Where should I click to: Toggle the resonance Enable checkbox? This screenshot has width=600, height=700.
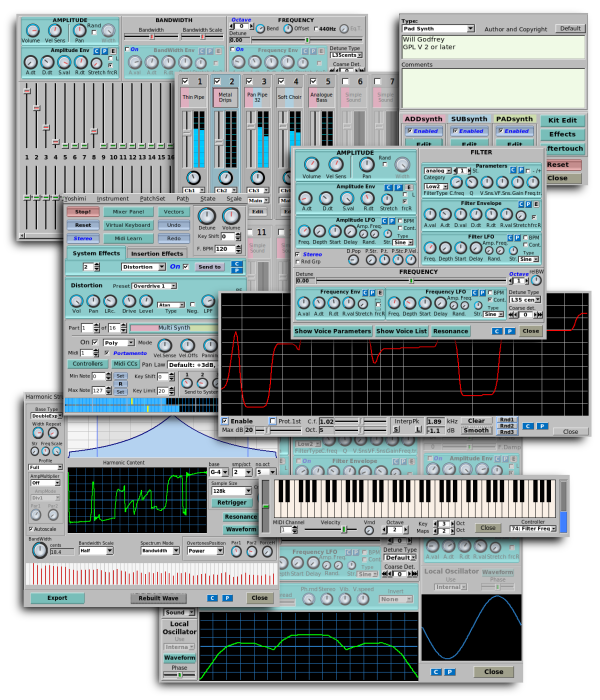(225, 421)
